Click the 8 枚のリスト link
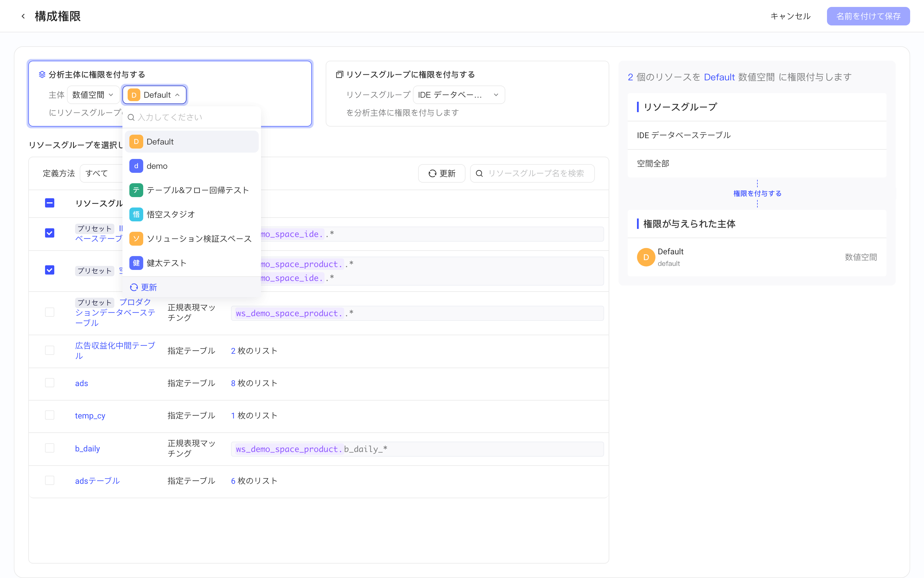The height and width of the screenshot is (578, 924). [254, 384]
